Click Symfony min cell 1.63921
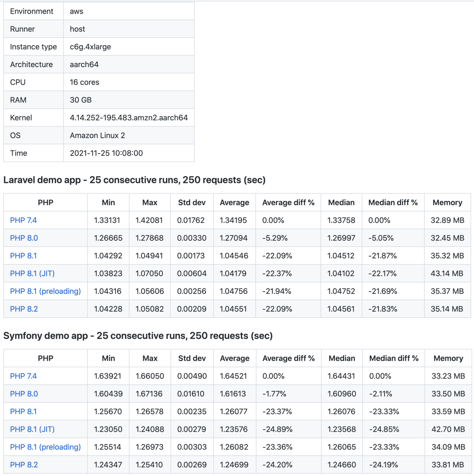Viewport: 474px width, 476px height. pyautogui.click(x=107, y=376)
